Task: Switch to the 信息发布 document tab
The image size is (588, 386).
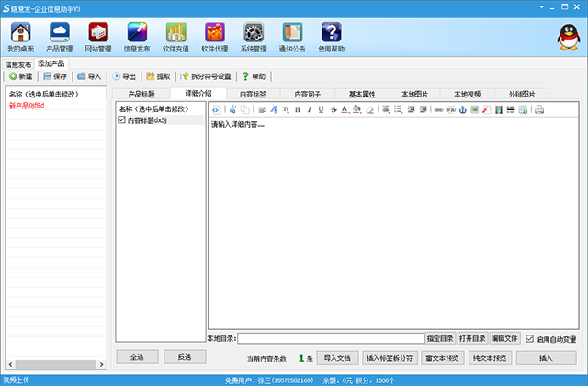Action: (18, 64)
